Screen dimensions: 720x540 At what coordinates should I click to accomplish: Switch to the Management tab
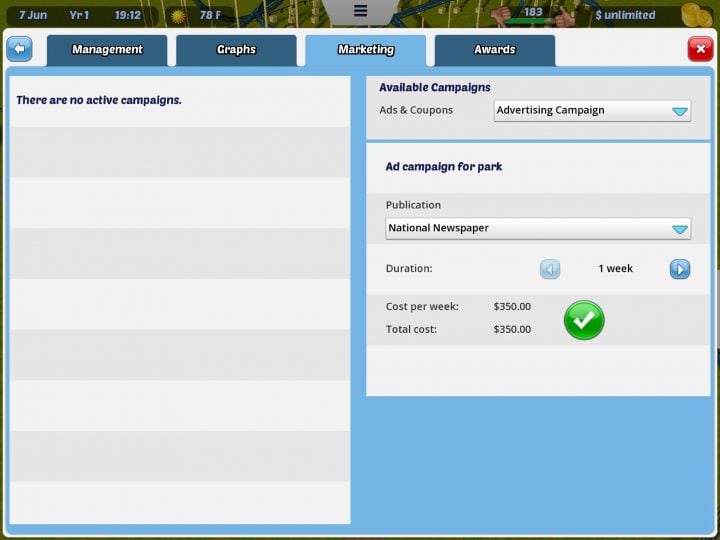point(107,51)
